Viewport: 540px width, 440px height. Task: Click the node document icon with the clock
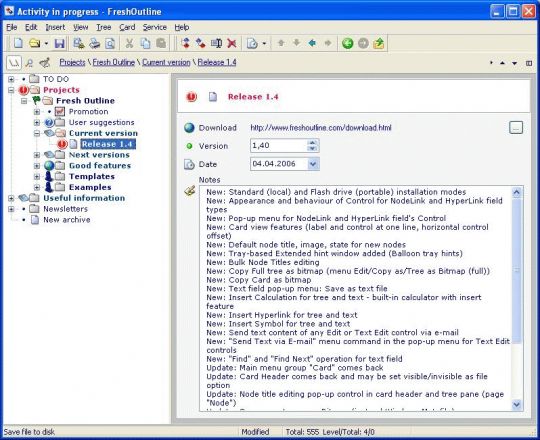[x=252, y=43]
